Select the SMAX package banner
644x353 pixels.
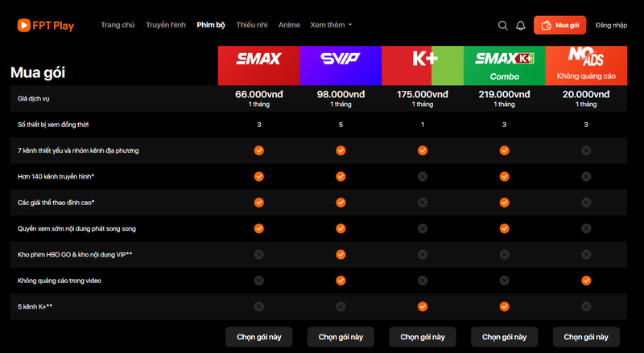point(258,66)
